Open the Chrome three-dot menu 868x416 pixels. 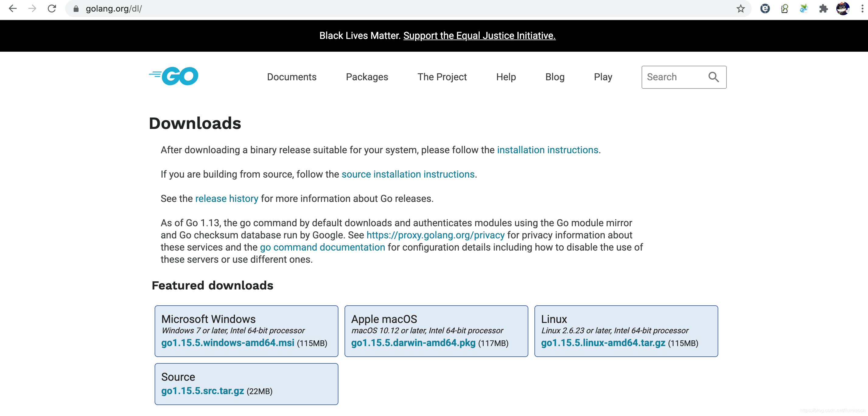tap(862, 9)
